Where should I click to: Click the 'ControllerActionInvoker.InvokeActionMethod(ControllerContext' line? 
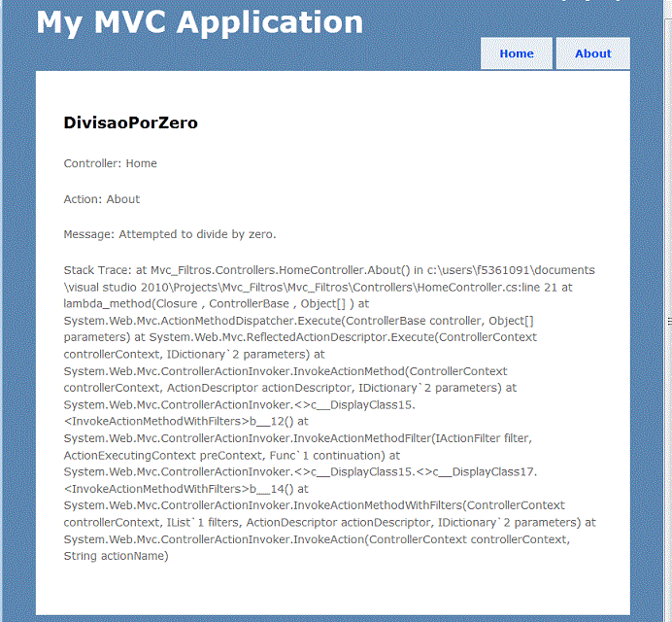(286, 371)
